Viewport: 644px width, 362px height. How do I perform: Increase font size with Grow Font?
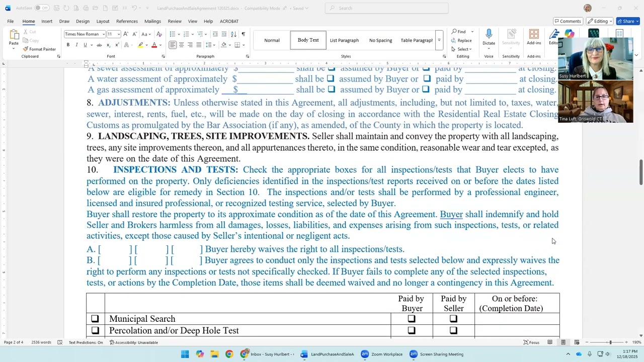(x=126, y=34)
